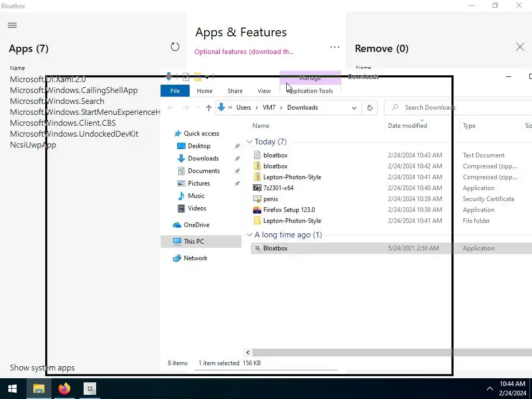
Task: Open Downloads in navigation pane
Action: tap(203, 158)
